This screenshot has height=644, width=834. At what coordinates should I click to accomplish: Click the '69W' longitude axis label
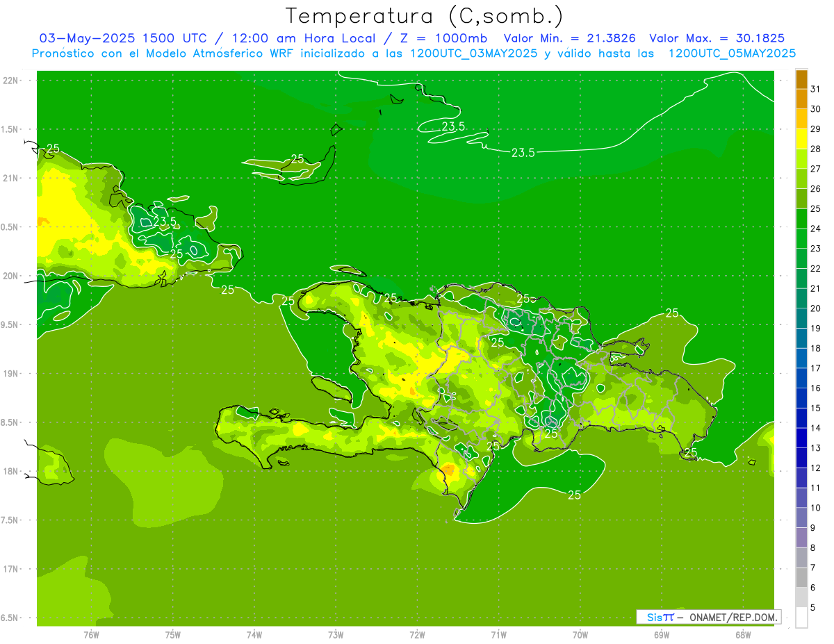[x=662, y=635]
